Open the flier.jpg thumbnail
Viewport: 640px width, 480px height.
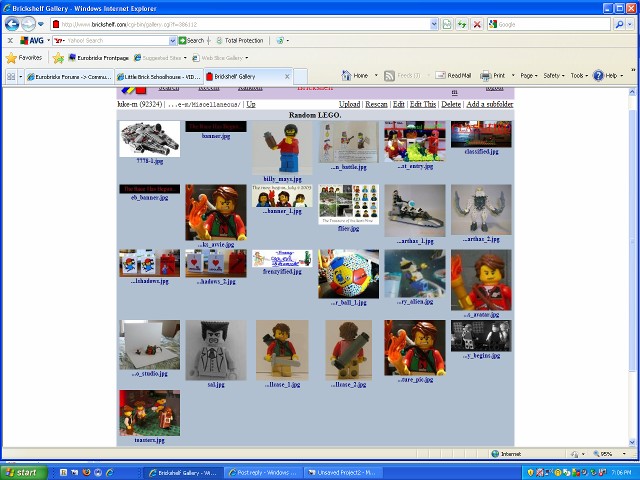pyautogui.click(x=349, y=204)
